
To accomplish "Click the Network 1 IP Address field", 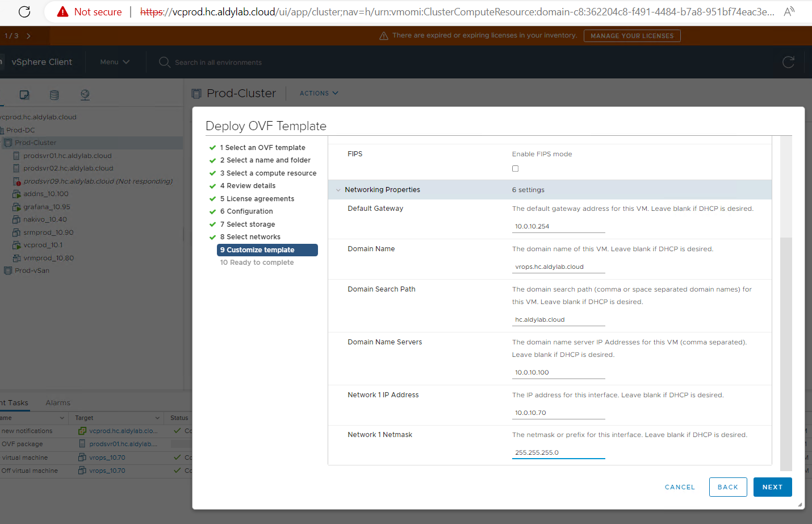I will pyautogui.click(x=558, y=413).
